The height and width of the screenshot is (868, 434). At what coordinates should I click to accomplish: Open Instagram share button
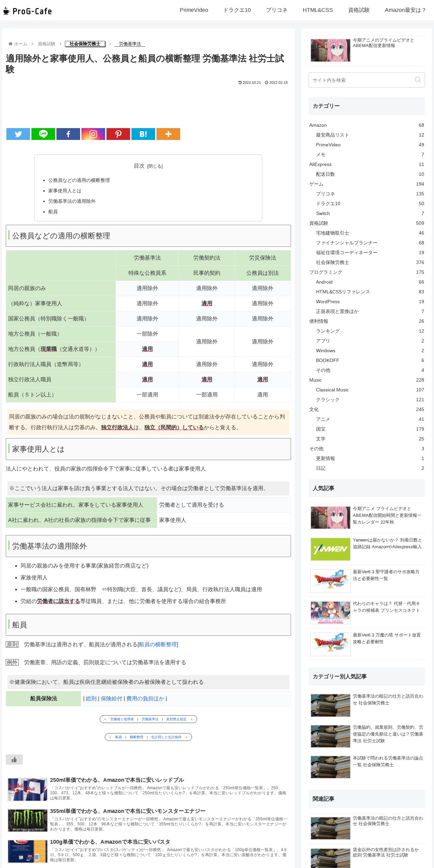click(93, 134)
